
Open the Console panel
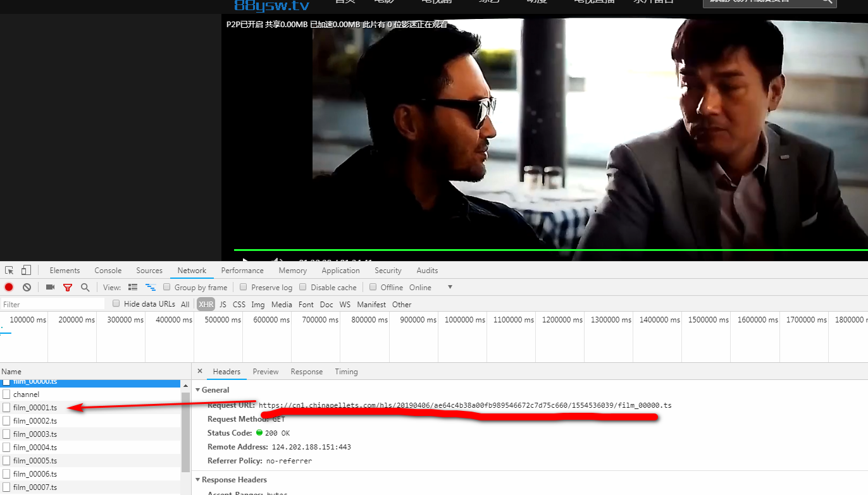click(108, 271)
